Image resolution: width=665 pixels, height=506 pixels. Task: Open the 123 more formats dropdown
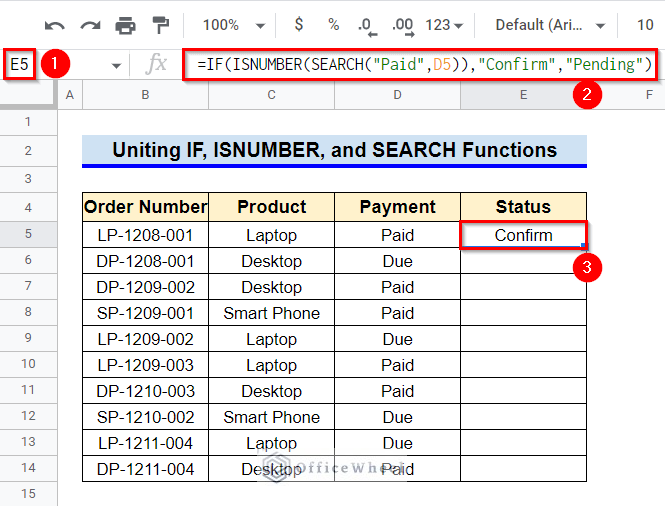444,25
